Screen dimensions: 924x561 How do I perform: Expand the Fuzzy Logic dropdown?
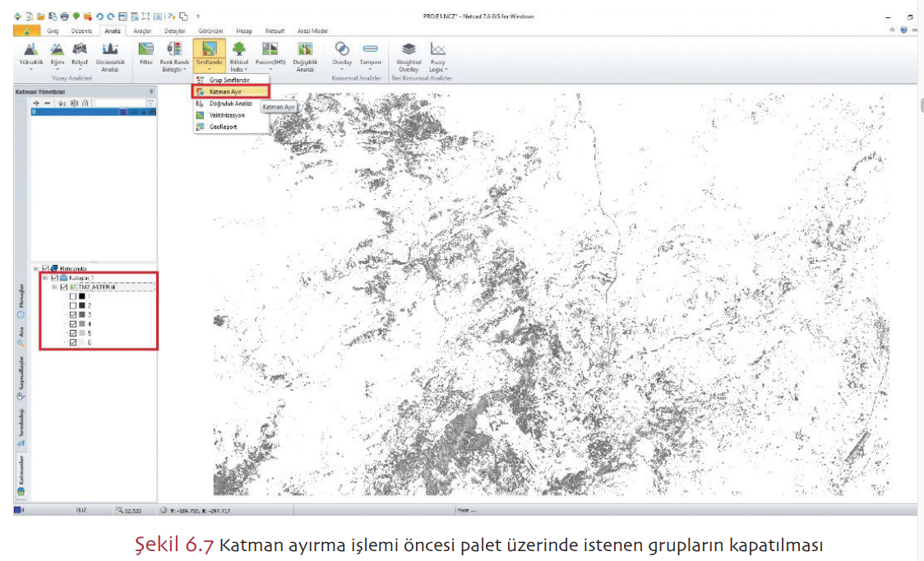click(x=437, y=70)
